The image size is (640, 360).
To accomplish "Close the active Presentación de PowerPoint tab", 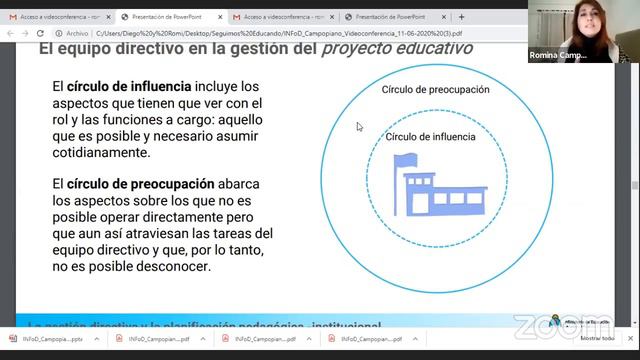I will (x=220, y=17).
